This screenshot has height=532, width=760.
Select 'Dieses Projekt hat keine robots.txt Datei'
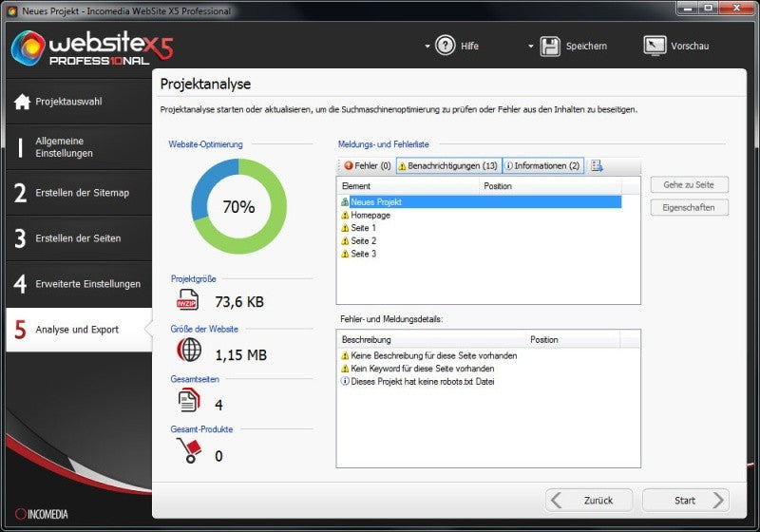pos(423,382)
